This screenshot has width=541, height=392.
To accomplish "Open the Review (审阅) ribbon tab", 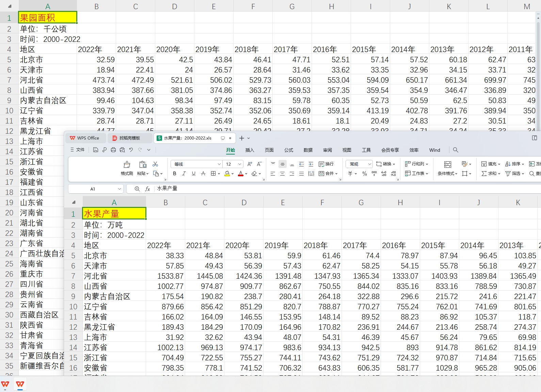I will click(x=328, y=150).
